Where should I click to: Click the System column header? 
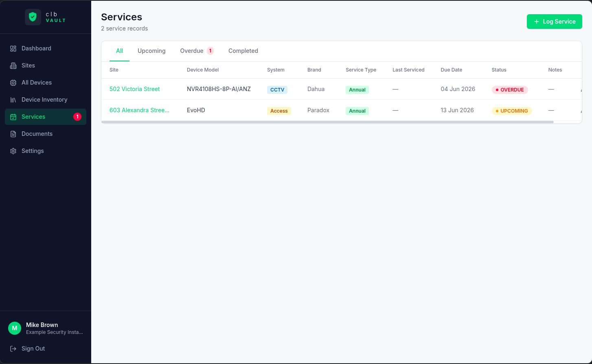point(276,70)
